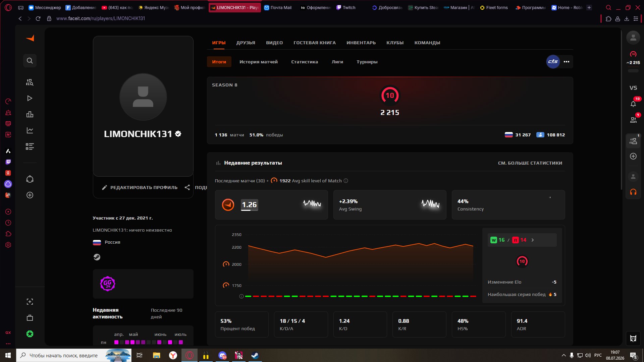Click СМ. БОЛЬШЕ СТАТИСТИКИ link
Screen dimensions: 644x362
click(530, 163)
